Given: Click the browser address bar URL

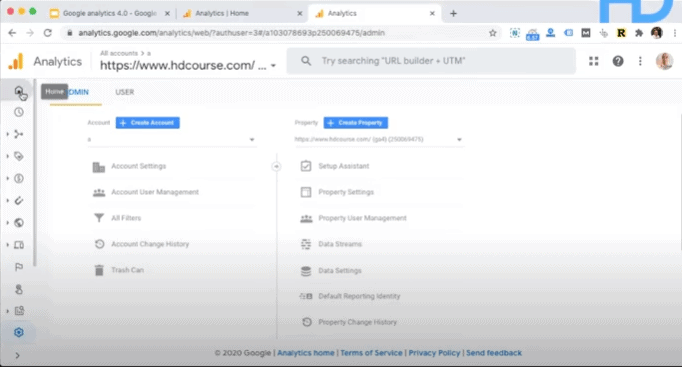Looking at the screenshot, I should coord(231,33).
